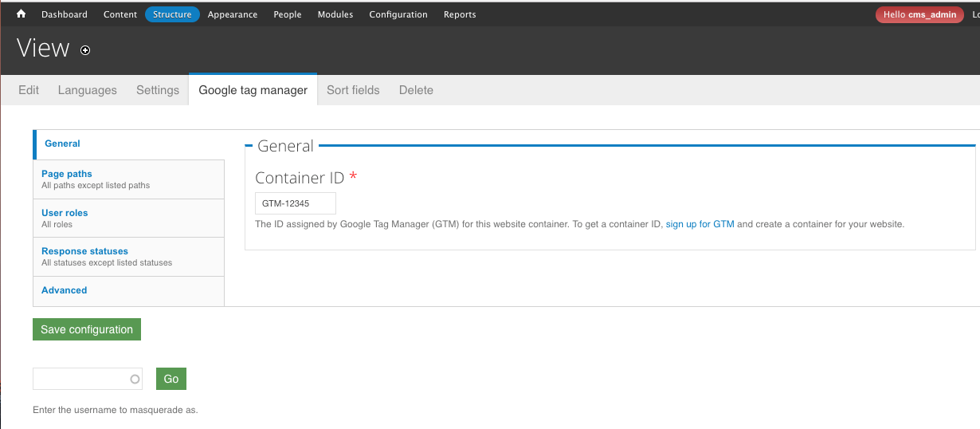Select the Page paths vertical tab

67,174
